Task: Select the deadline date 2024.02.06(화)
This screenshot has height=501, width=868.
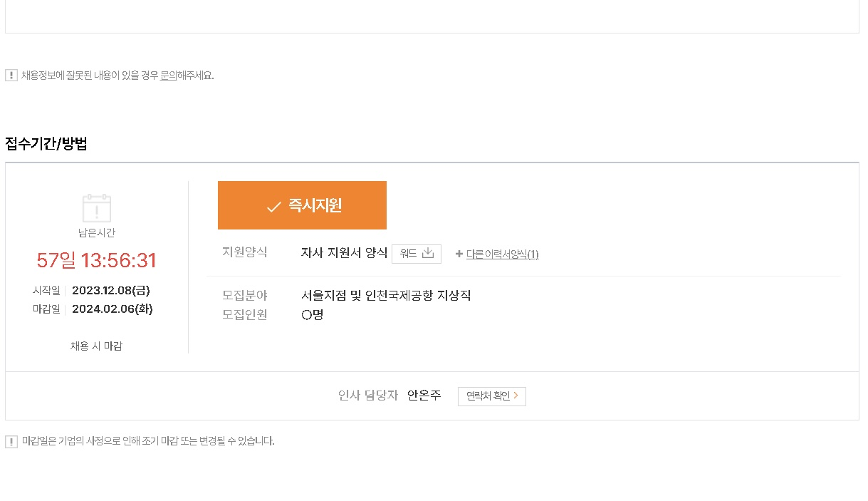Action: click(x=113, y=309)
